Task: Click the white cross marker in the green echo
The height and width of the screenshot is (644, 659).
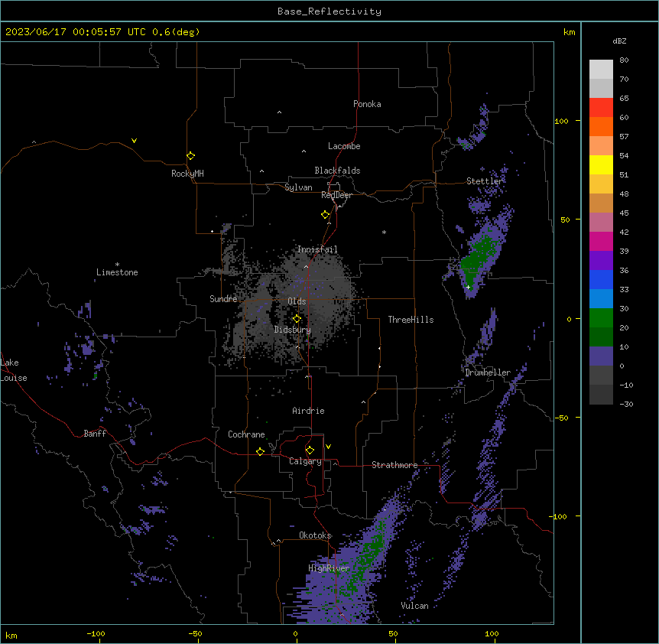Action: click(x=468, y=287)
